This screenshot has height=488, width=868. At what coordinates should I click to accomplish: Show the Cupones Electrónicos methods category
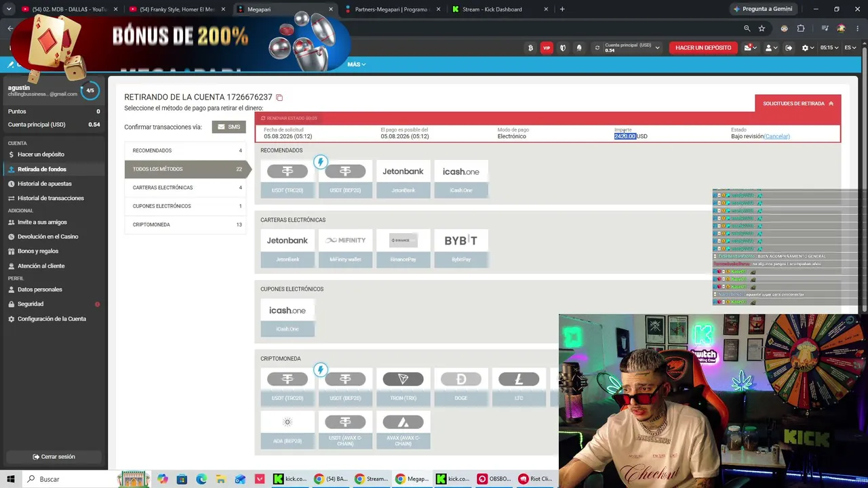click(x=184, y=206)
